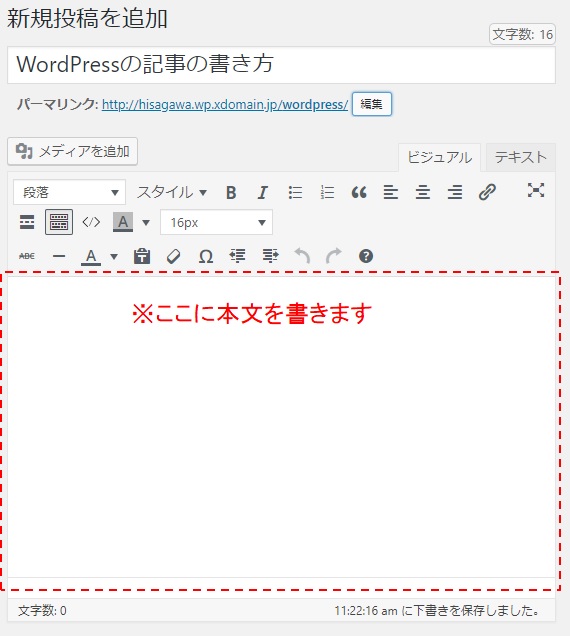Toggle italic formatting
This screenshot has height=636, width=570.
tap(263, 192)
